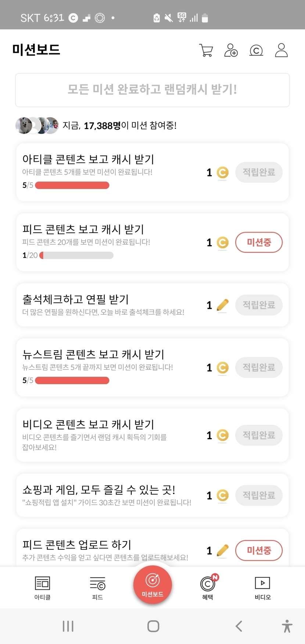This screenshot has width=305, height=644.
Task: Tap the random cash reward banner button
Action: (x=152, y=90)
